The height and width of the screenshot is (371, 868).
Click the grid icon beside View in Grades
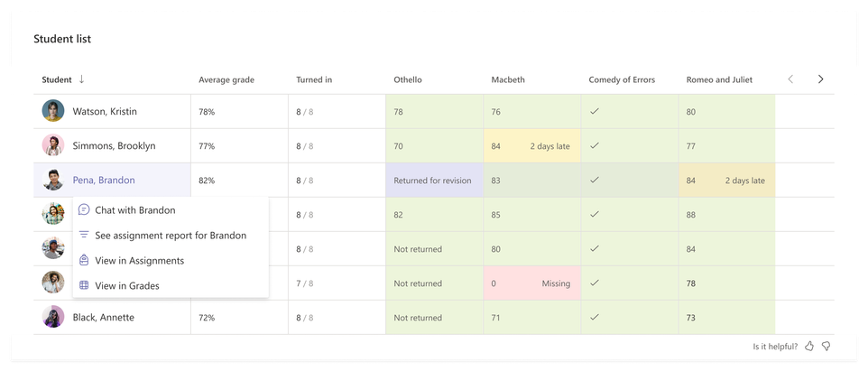pyautogui.click(x=84, y=286)
